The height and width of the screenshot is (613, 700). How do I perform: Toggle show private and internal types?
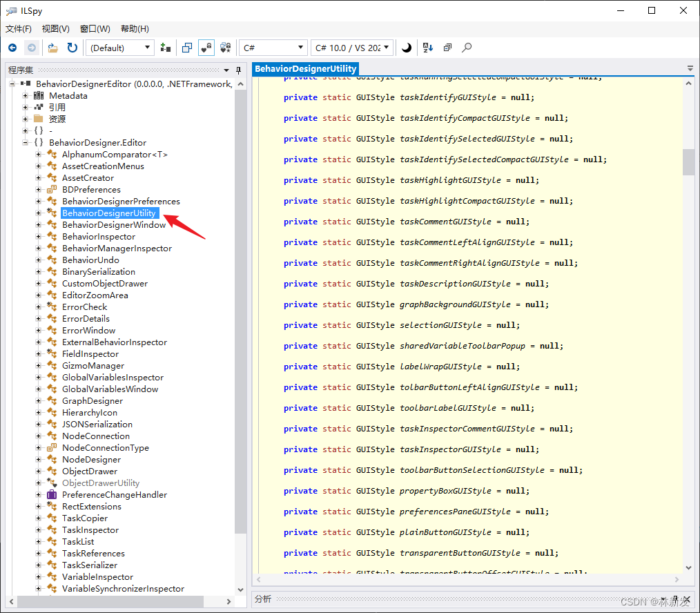click(x=206, y=48)
